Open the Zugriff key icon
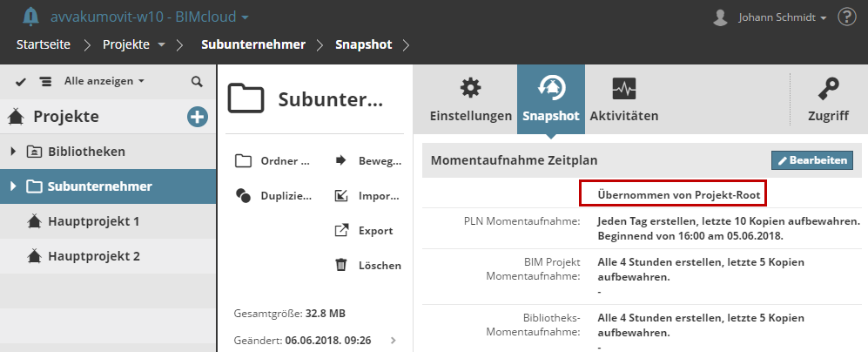868x352 pixels. (828, 90)
